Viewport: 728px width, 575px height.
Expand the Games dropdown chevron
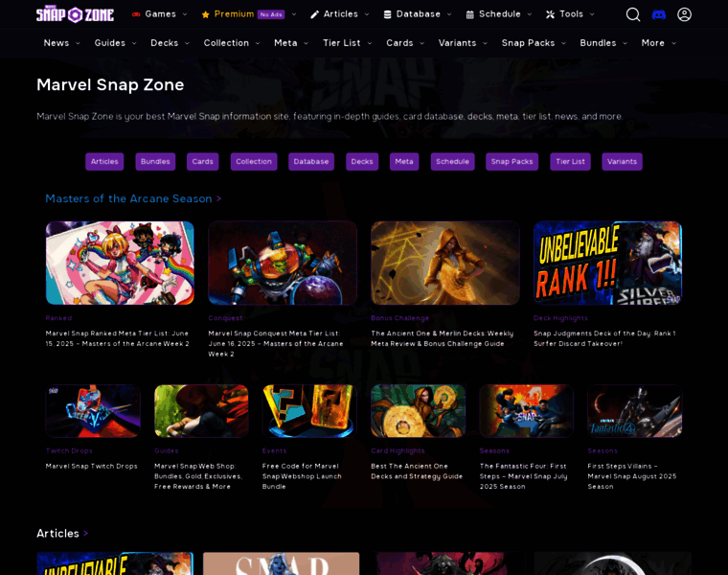(185, 14)
